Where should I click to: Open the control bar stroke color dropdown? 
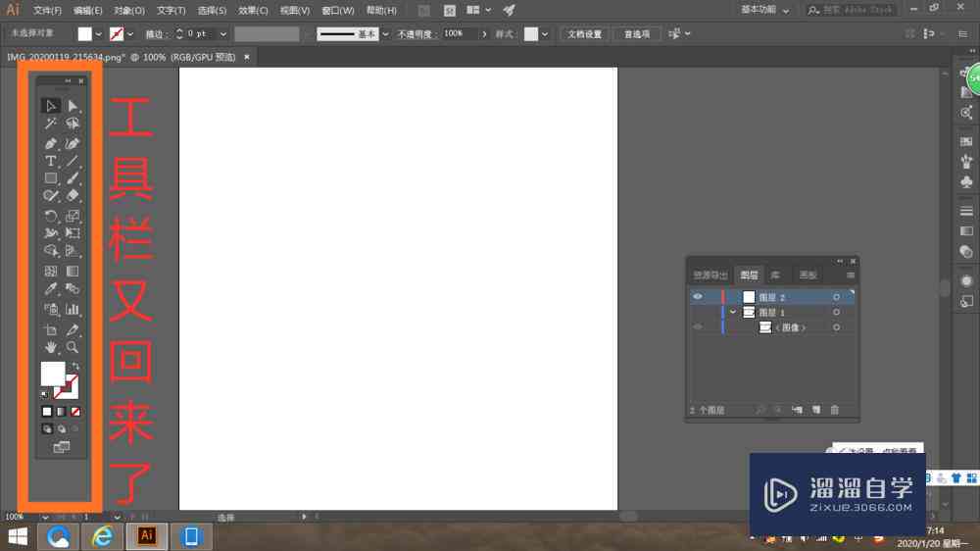pyautogui.click(x=130, y=34)
